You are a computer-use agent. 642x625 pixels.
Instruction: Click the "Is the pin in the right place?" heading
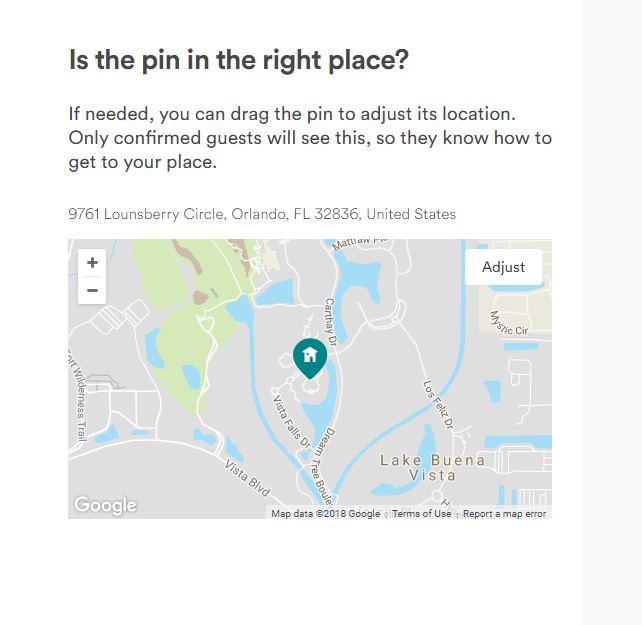(x=239, y=60)
